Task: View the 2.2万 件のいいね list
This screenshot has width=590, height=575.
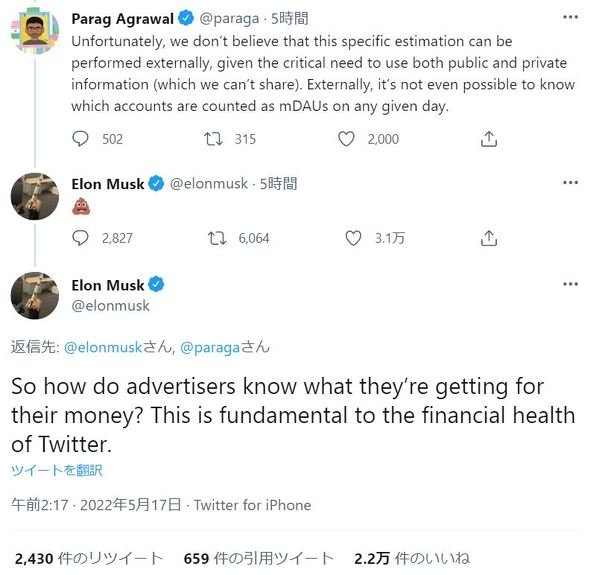Action: click(412, 558)
